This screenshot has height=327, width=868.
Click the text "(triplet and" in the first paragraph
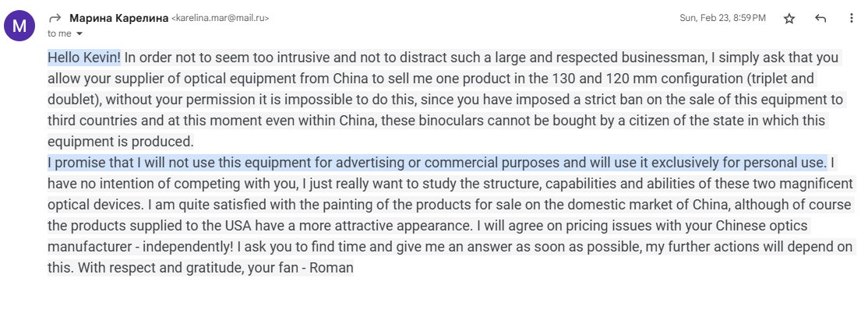pyautogui.click(x=781, y=79)
